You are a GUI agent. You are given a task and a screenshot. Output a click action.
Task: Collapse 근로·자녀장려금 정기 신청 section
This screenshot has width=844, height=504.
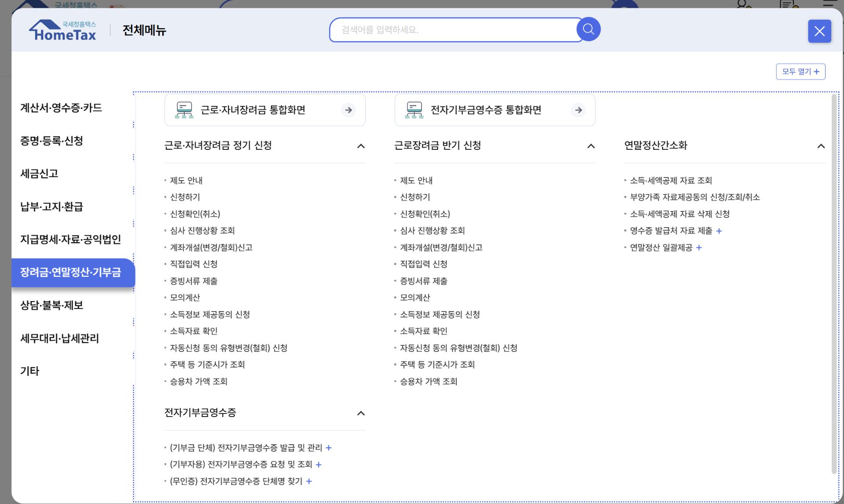pos(361,146)
